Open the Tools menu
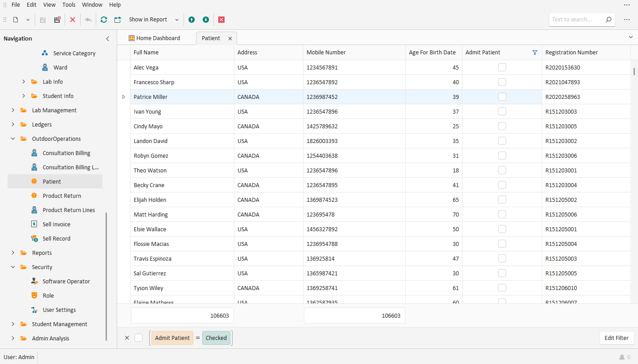Viewport: 638px width, 364px height. (x=69, y=5)
